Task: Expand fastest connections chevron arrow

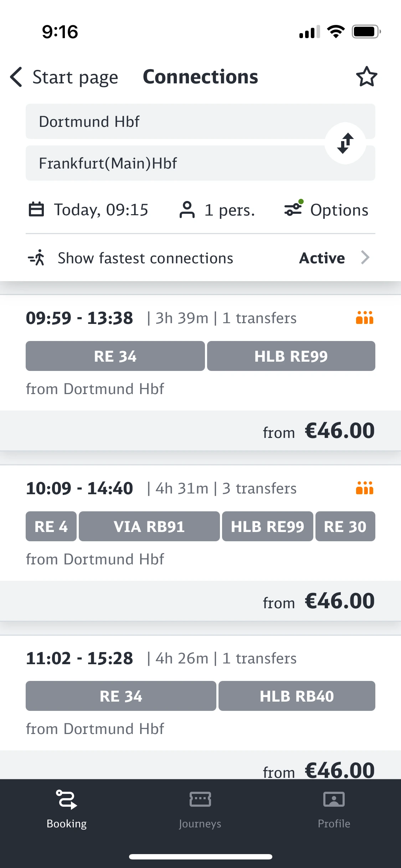Action: (x=365, y=257)
